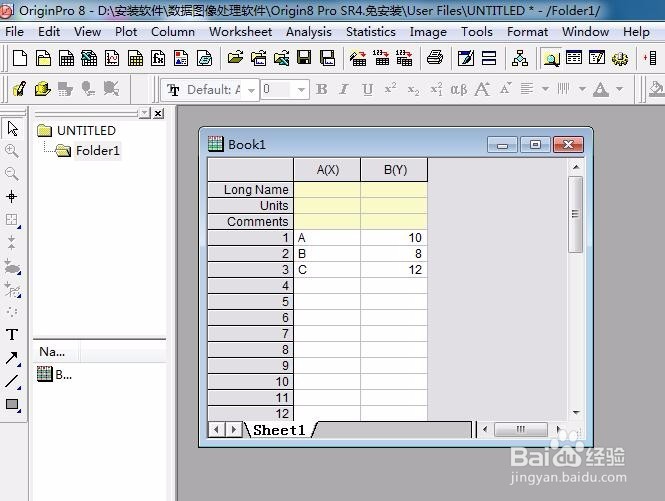Click the Open Template icon
The width and height of the screenshot is (665, 501).
pyautogui.click(x=258, y=57)
